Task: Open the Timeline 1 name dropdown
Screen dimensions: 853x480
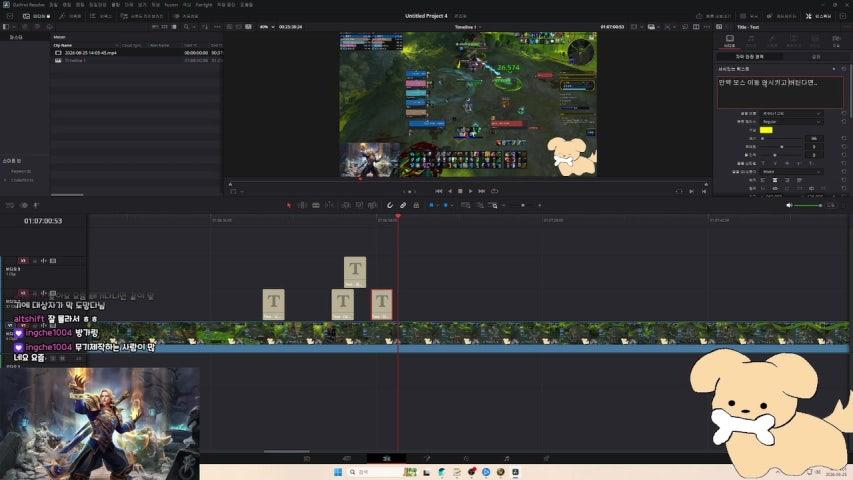Action: pyautogui.click(x=467, y=27)
